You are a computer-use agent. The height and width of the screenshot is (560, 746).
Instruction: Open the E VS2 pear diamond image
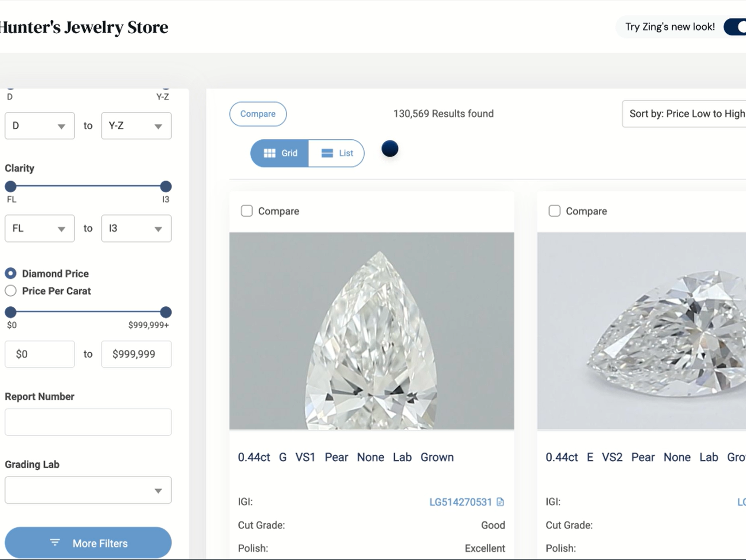[x=641, y=331]
